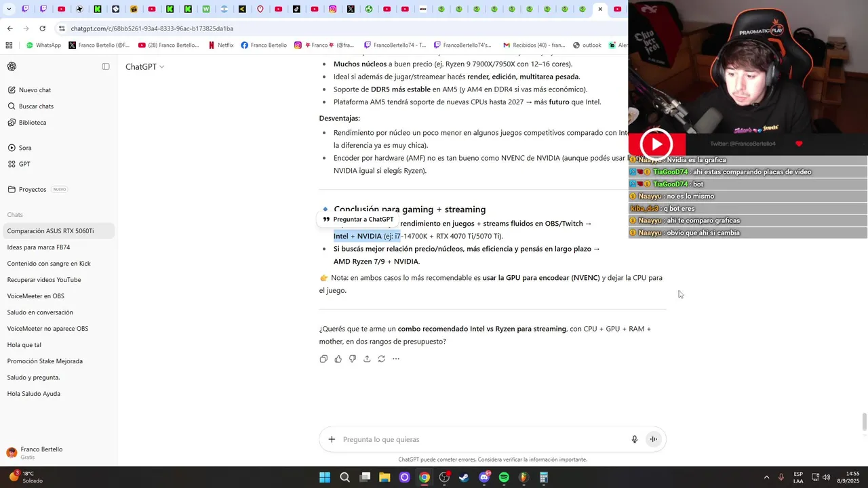The image size is (868, 488).
Task: Open the Netflix bookmark
Action: pyautogui.click(x=221, y=45)
